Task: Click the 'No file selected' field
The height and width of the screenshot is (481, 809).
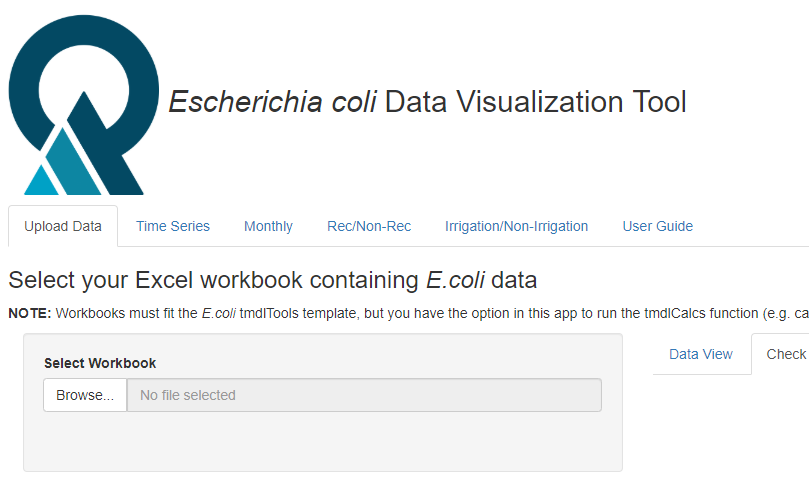Action: (364, 395)
